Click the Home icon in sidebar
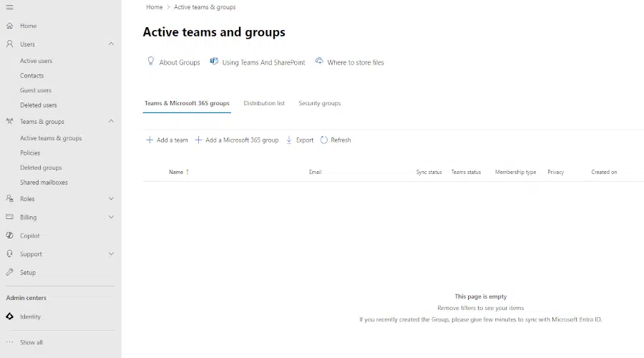 (x=9, y=26)
